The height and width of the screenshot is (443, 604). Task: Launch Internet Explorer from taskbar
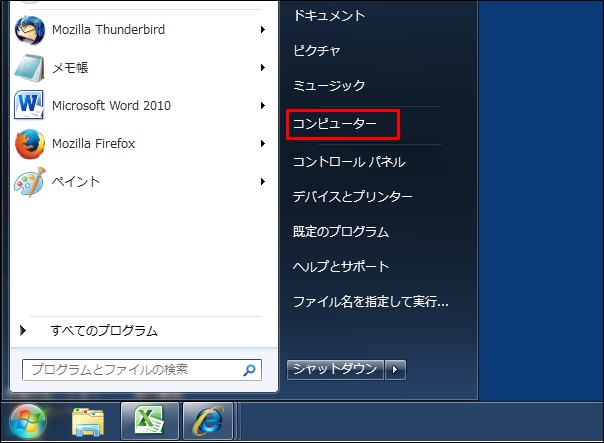coord(208,421)
